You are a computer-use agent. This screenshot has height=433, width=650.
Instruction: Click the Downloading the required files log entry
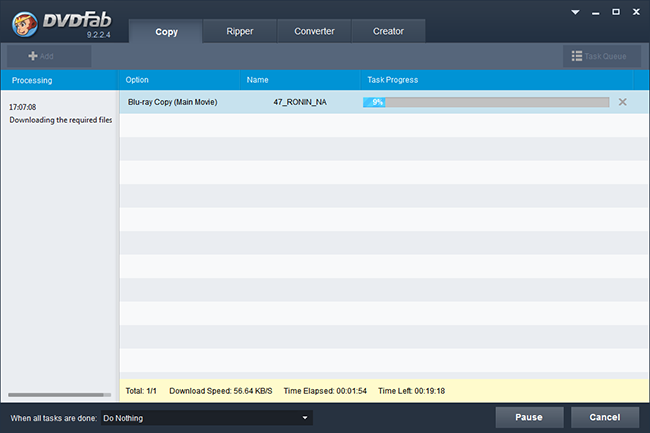pos(61,120)
